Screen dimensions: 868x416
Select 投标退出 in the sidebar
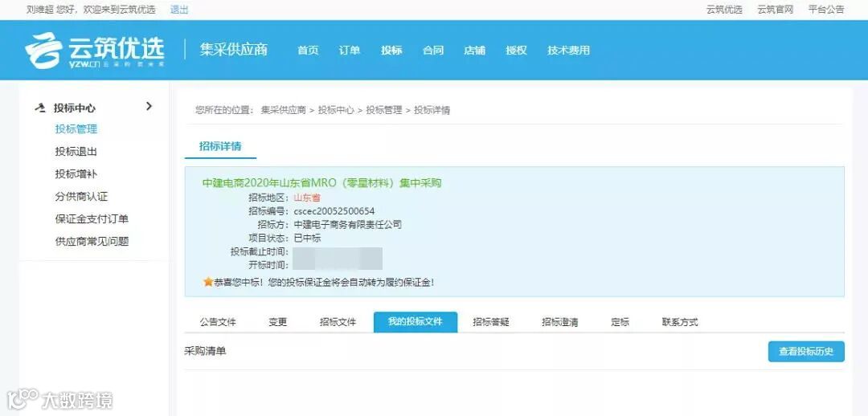pyautogui.click(x=76, y=152)
